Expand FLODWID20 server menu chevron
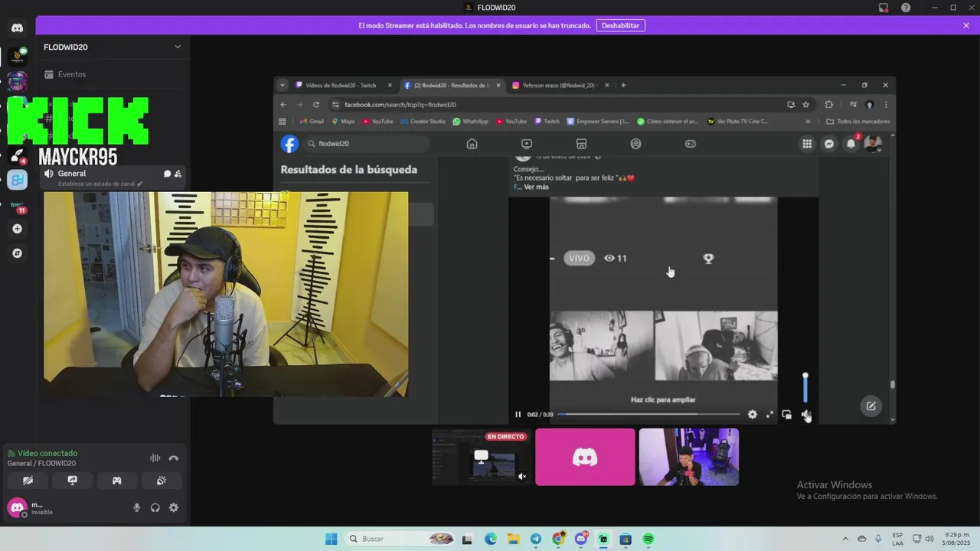 (178, 47)
